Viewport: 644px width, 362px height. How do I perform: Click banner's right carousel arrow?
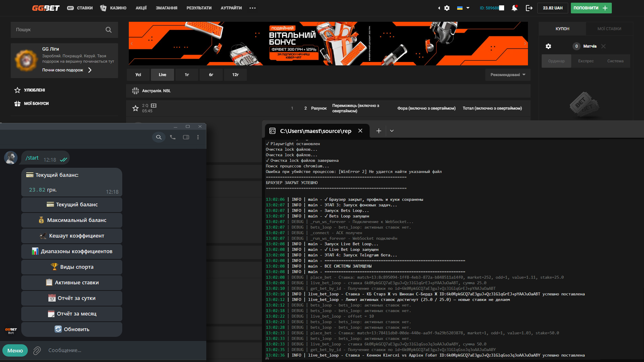pyautogui.click(x=525, y=44)
